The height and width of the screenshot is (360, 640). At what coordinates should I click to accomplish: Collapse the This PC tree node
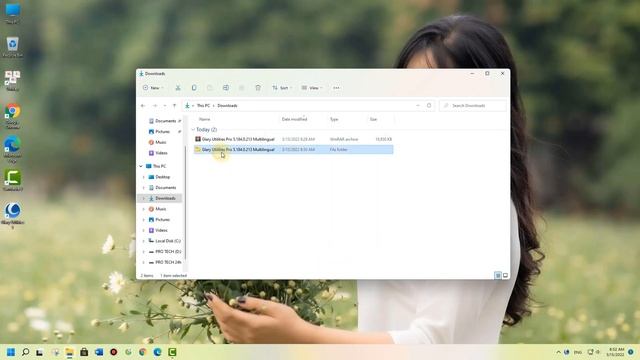(141, 166)
